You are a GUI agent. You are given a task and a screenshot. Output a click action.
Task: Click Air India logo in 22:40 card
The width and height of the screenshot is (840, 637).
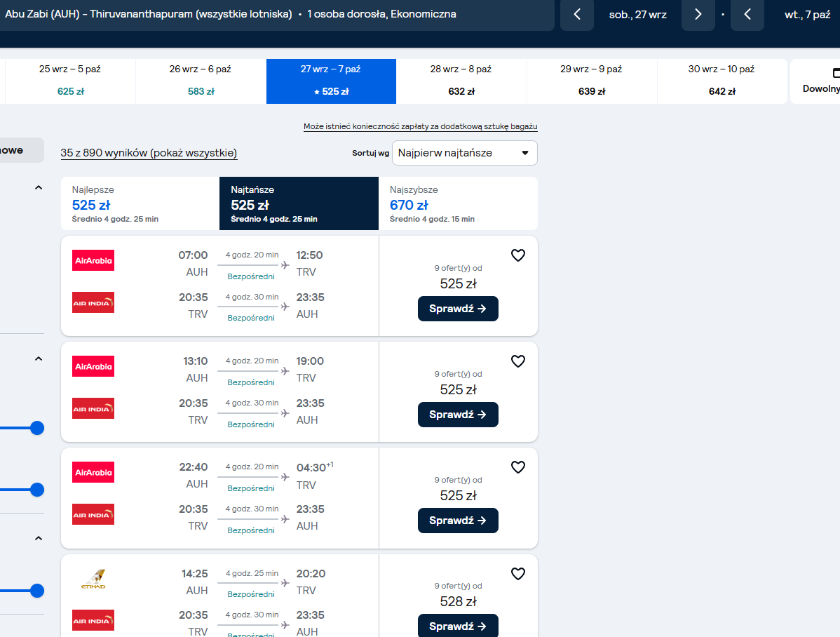tap(93, 514)
